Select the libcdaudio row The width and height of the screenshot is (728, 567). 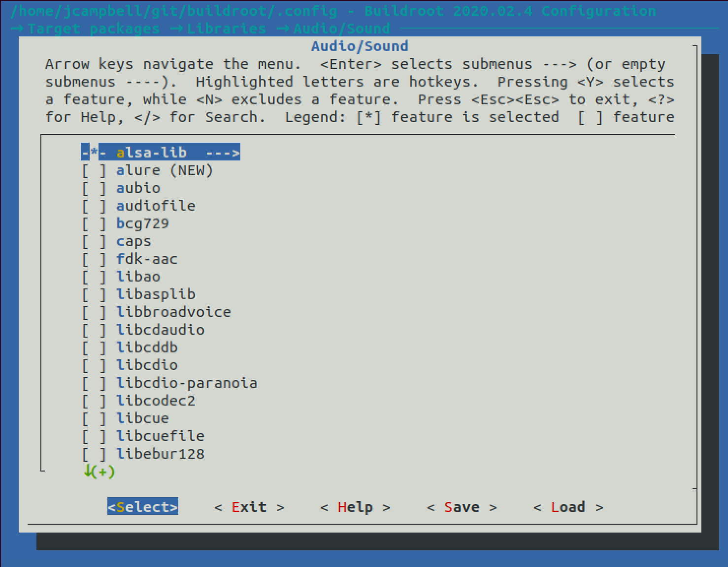(143, 330)
